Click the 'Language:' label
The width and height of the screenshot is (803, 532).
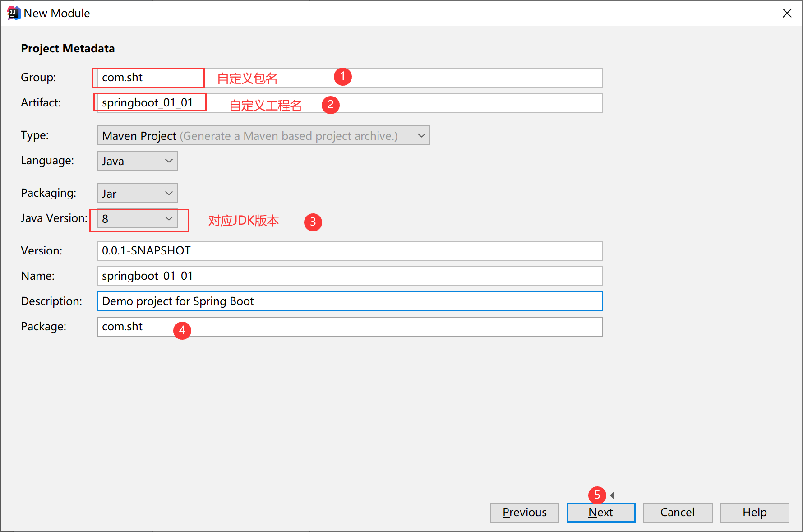coord(47,161)
